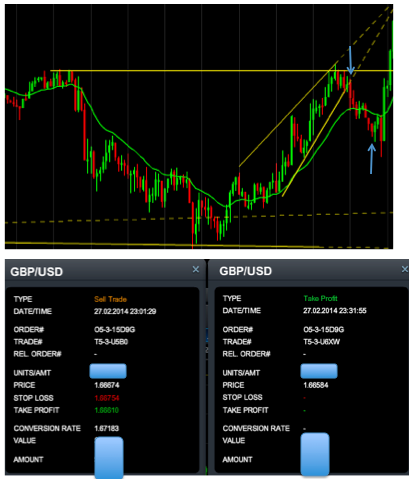The image size is (409, 479).
Task: Click the green "Take Profit" type value
Action: pos(320,298)
